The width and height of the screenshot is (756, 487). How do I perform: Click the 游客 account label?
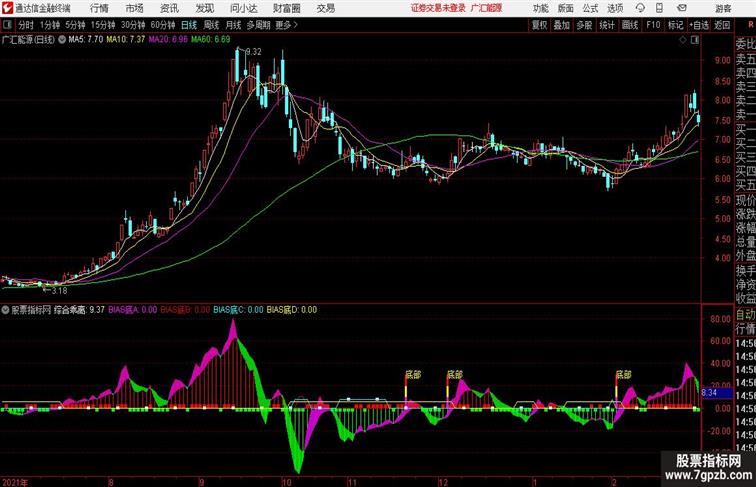coord(723,8)
